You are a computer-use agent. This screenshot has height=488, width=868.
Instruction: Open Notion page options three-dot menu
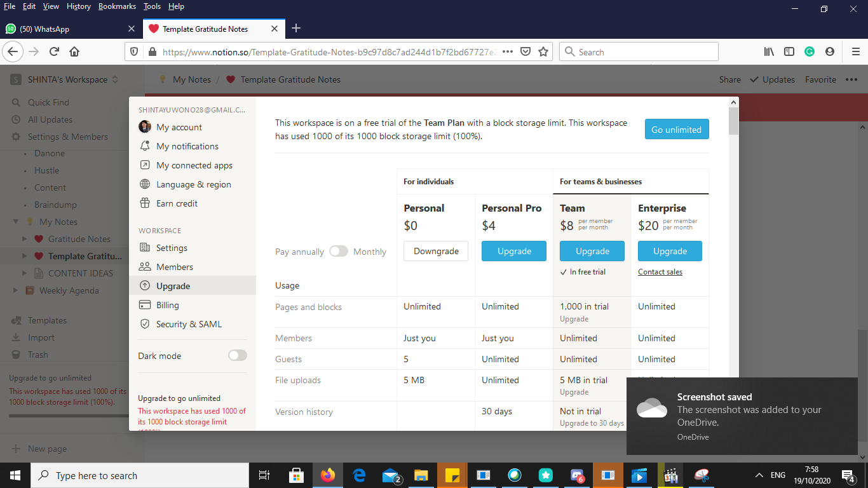coord(851,79)
